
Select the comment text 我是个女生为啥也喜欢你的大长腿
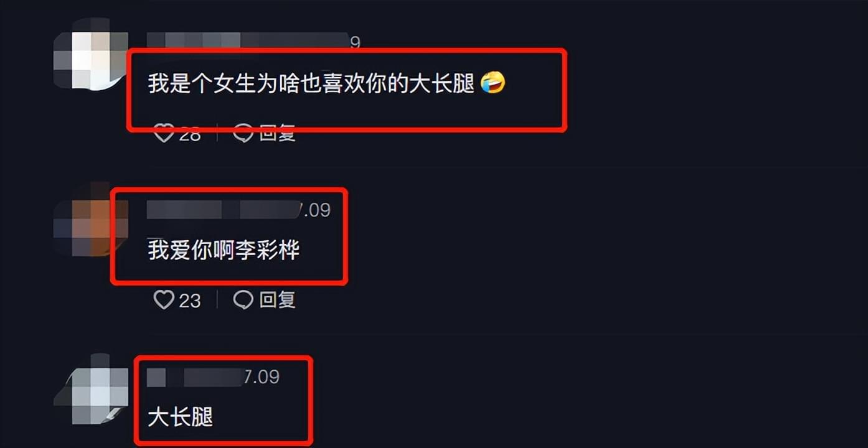pos(311,83)
